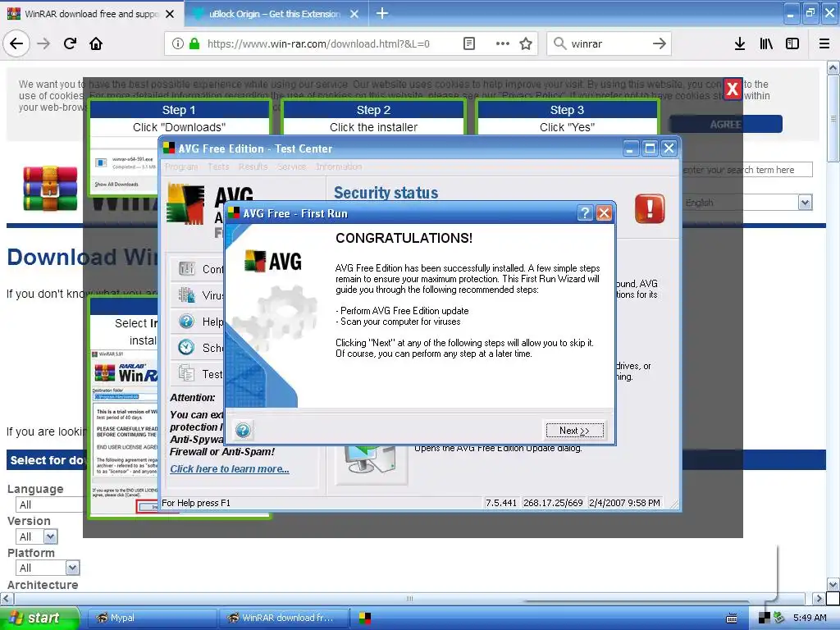840x630 pixels.
Task: Click the red exclamation security status icon
Action: pos(650,208)
